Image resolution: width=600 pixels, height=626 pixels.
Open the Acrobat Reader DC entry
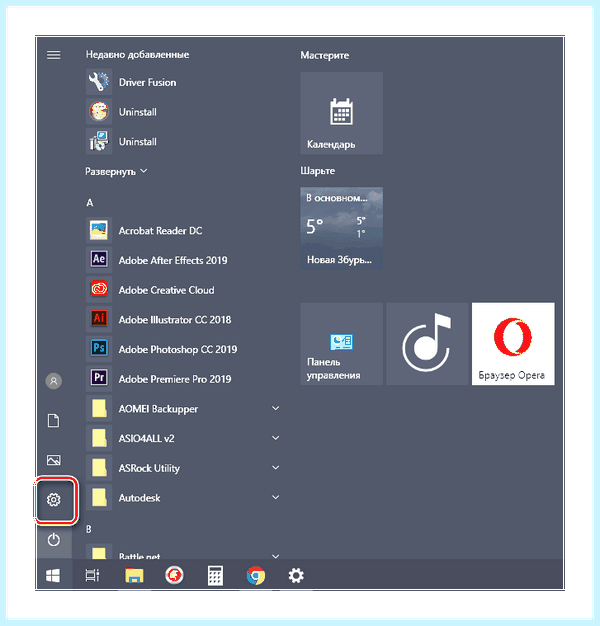pos(183,230)
